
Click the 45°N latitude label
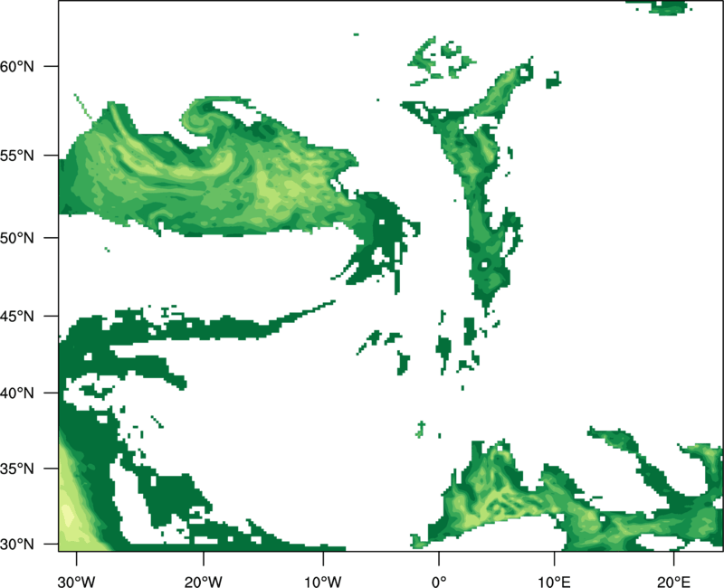17,317
